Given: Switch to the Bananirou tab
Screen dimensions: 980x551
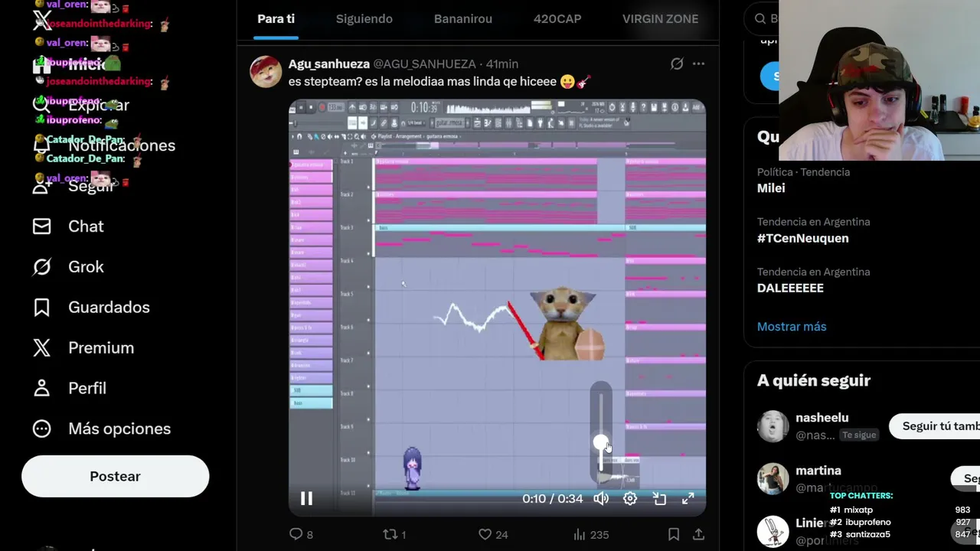Looking at the screenshot, I should coord(463,19).
